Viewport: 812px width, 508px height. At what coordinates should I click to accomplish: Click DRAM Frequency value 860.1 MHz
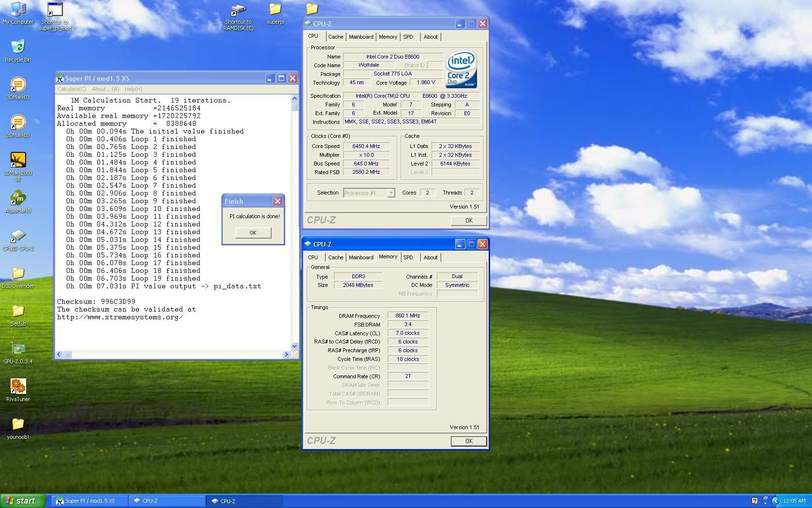408,315
